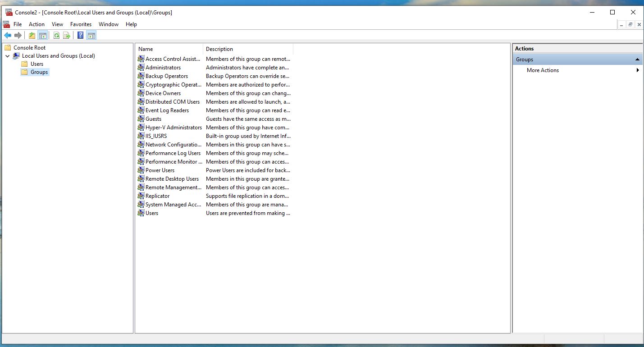Click the Hyper-V Administrators group icon
The width and height of the screenshot is (644, 347).
pos(141,128)
